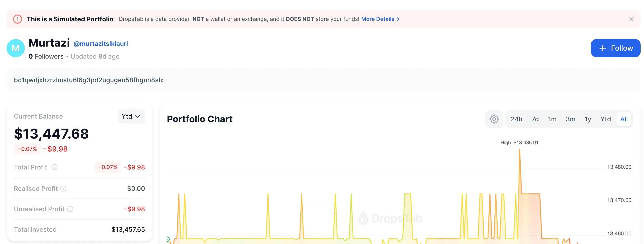Switch chart to 7d timeframe
The width and height of the screenshot is (644, 244).
[535, 119]
